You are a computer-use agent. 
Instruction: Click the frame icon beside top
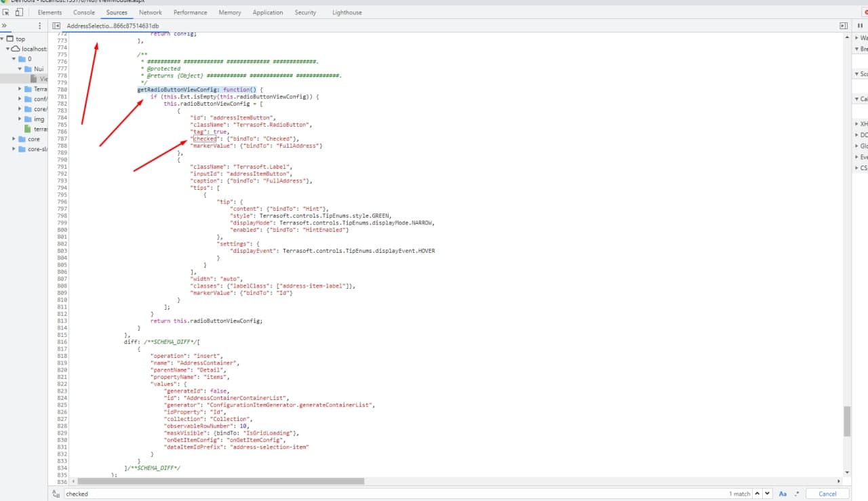click(10, 39)
